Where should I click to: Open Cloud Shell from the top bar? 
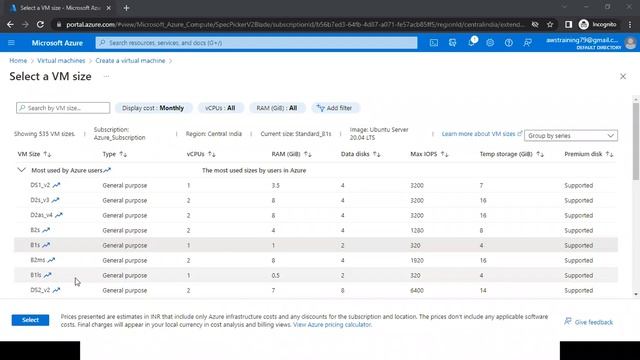tap(434, 43)
